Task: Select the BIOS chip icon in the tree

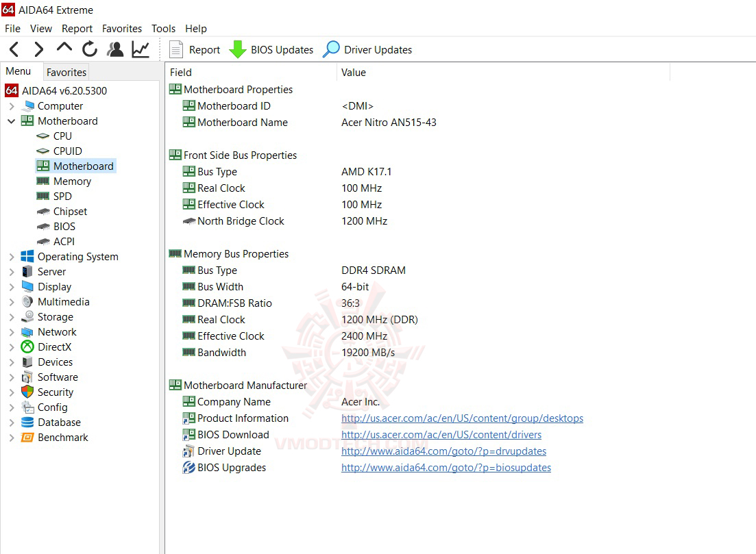Action: click(43, 227)
